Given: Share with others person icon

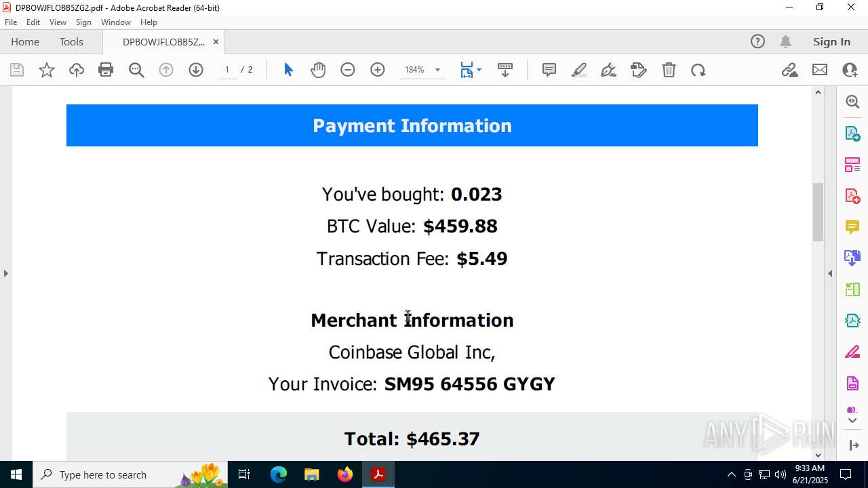Looking at the screenshot, I should (x=850, y=70).
